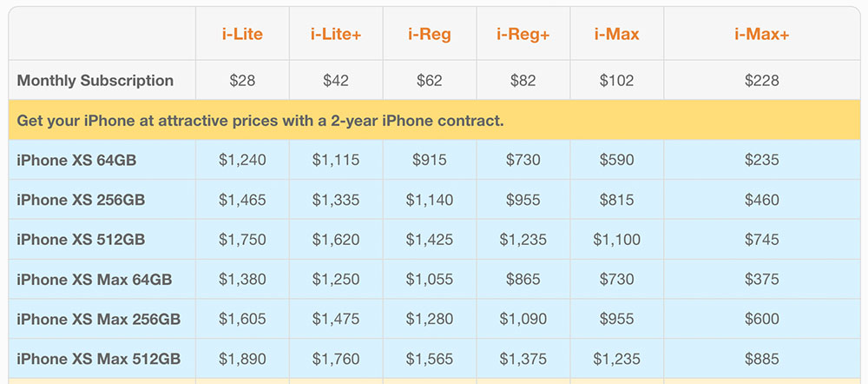Image resolution: width=868 pixels, height=384 pixels.
Task: Click the iPhone XS 256GB row label
Action: [x=81, y=201]
